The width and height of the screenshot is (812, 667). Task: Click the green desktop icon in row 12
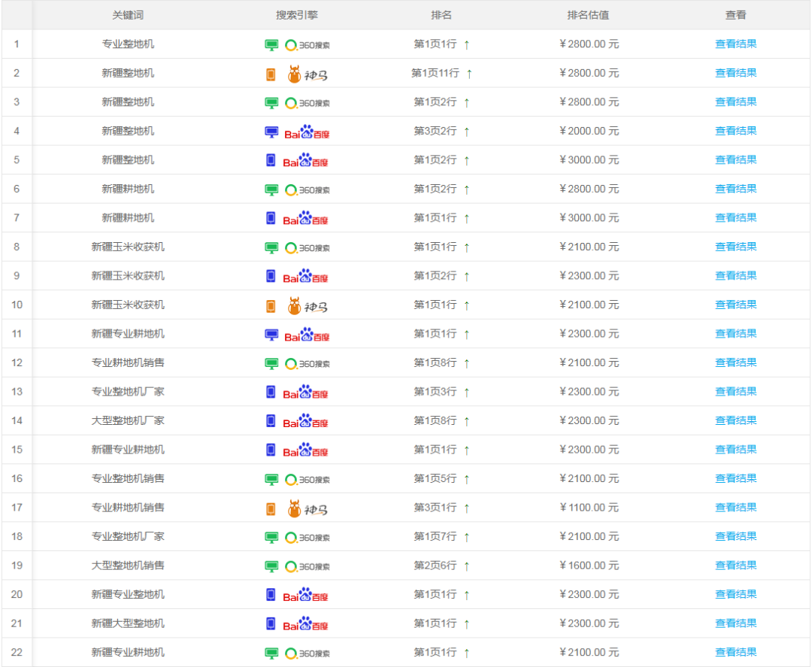pyautogui.click(x=271, y=363)
